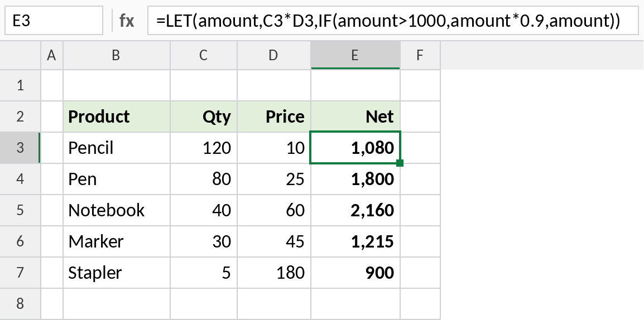Click the Qty header cell
The width and height of the screenshot is (644, 320).
(x=203, y=117)
